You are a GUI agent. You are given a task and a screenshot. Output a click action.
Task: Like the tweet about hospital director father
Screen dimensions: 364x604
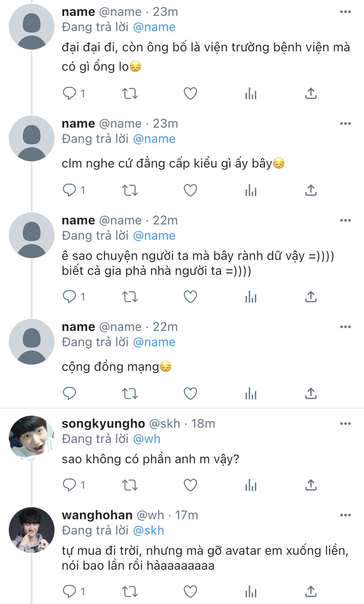[x=190, y=93]
